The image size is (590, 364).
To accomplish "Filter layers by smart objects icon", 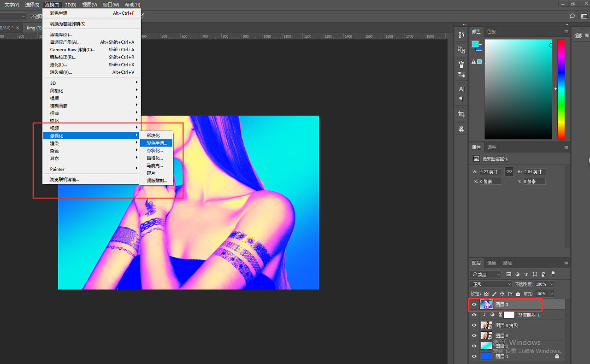I will pos(543,274).
